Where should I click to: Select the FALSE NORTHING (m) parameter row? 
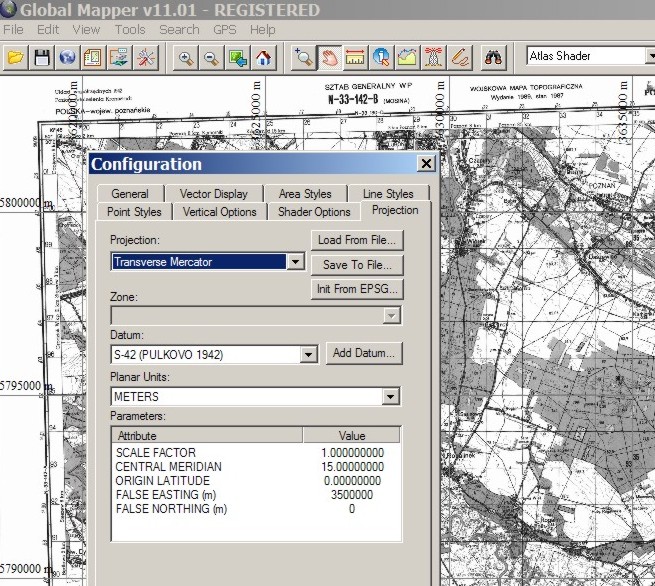(x=256, y=509)
